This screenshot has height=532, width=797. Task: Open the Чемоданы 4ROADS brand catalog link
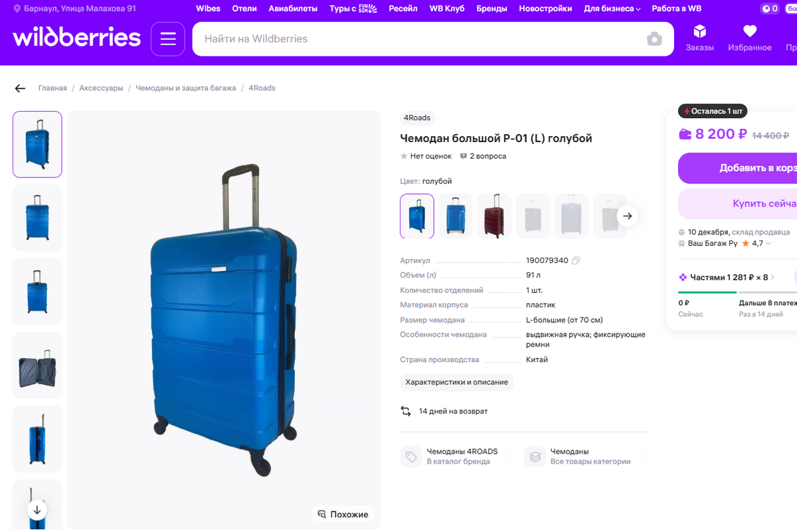tap(462, 456)
